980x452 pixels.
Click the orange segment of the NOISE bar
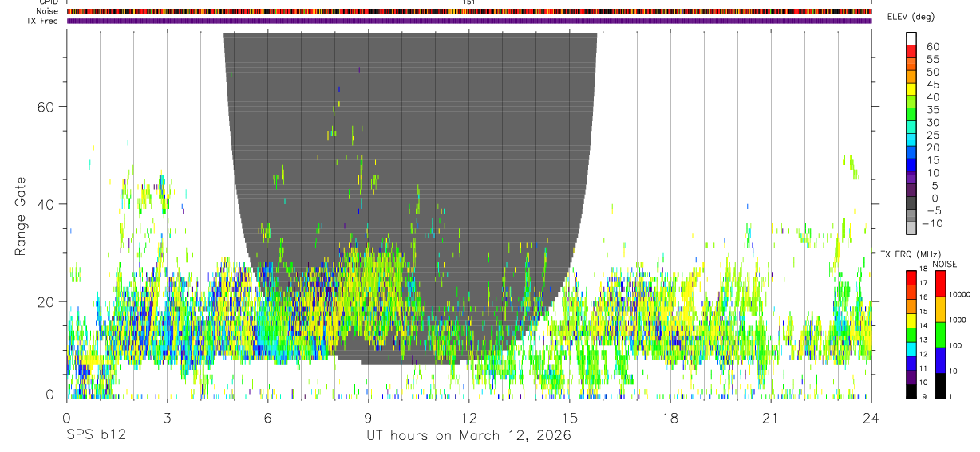(941, 309)
